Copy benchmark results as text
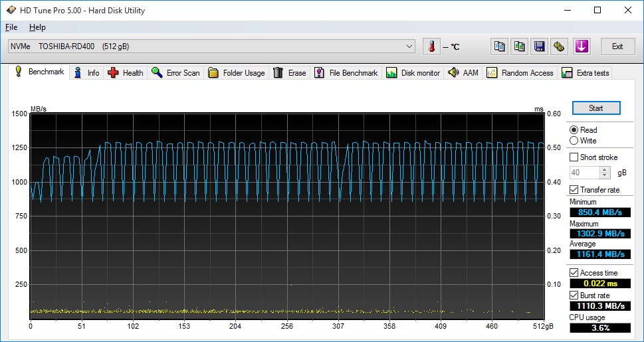644x342 pixels. [x=499, y=46]
